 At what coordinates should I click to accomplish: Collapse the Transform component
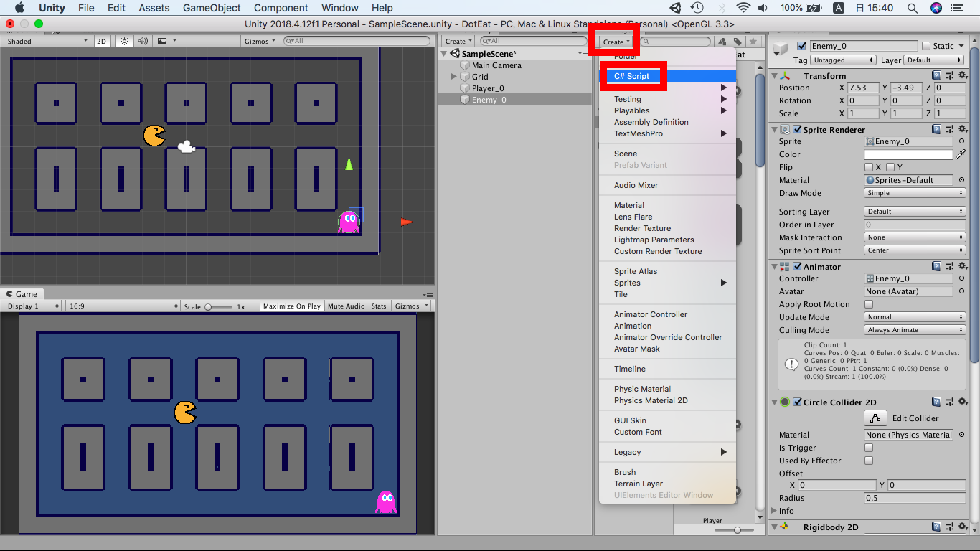pos(775,75)
